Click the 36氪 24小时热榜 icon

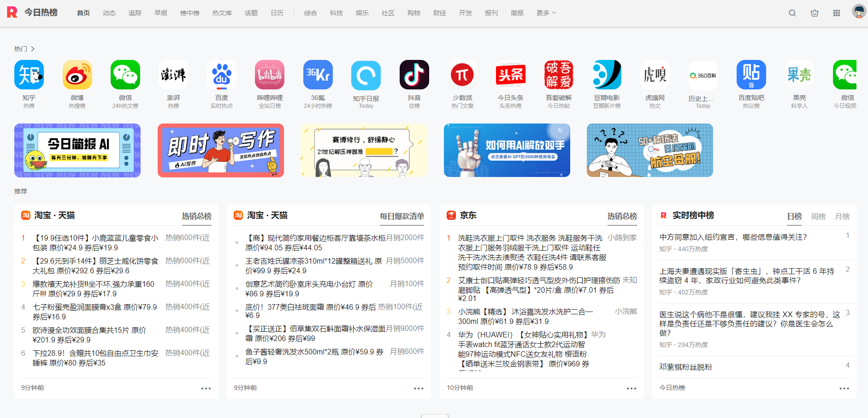(318, 74)
